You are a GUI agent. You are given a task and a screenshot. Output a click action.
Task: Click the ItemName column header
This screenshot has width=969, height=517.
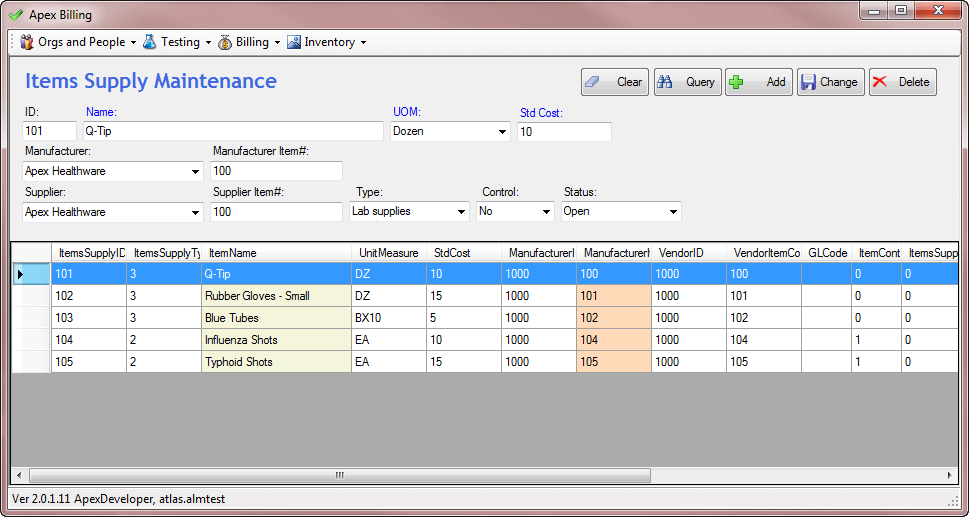pyautogui.click(x=275, y=253)
